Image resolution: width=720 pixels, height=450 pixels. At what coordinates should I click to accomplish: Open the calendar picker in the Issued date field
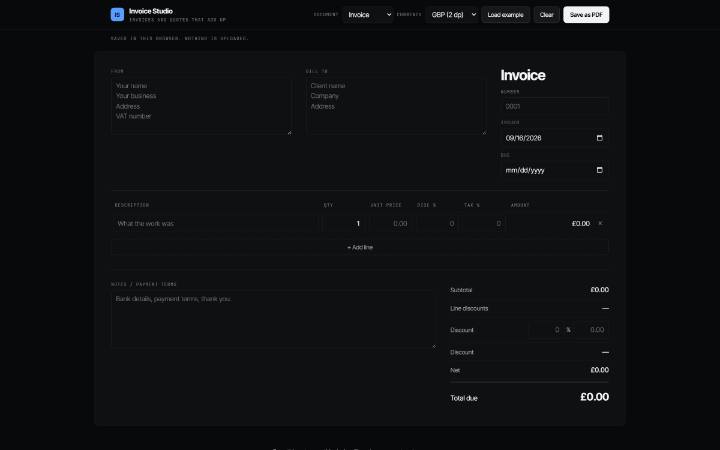tap(599, 138)
